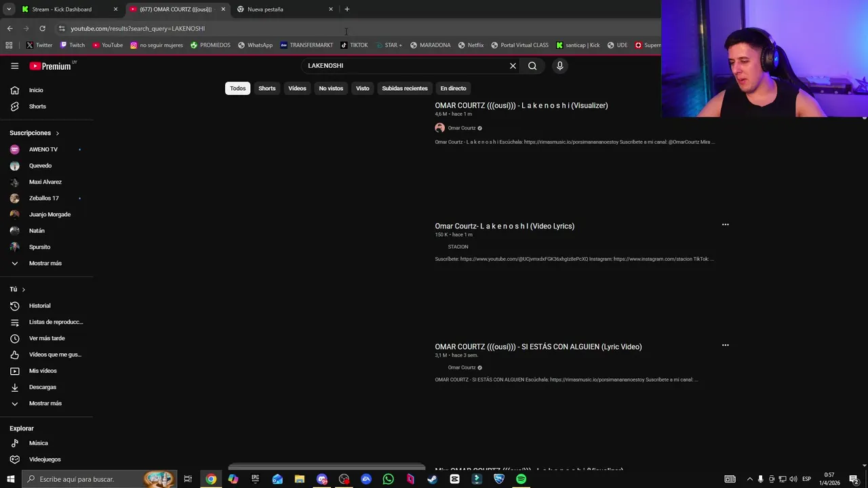Select the Visto filter chip
The height and width of the screenshot is (488, 868).
363,88
